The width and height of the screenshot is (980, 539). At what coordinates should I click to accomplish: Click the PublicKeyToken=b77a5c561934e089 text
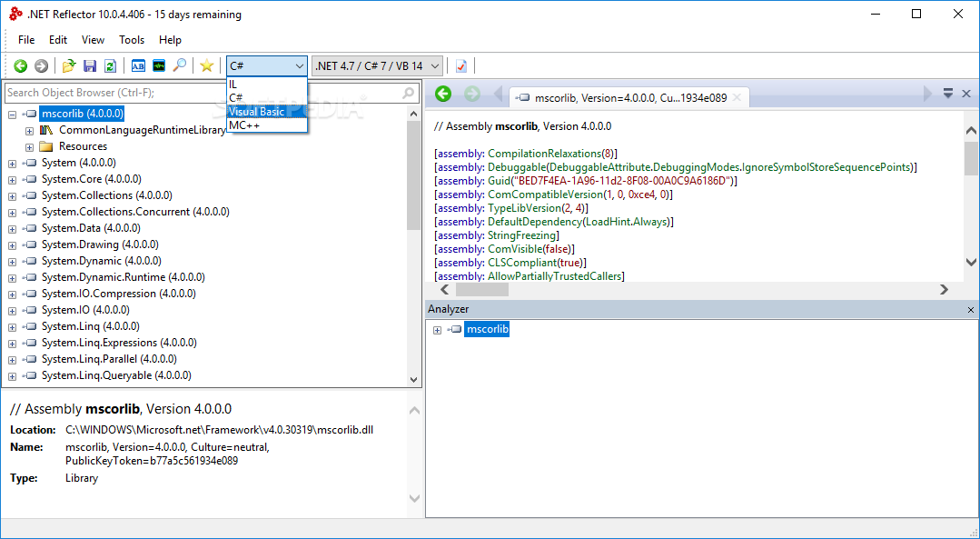tap(152, 461)
